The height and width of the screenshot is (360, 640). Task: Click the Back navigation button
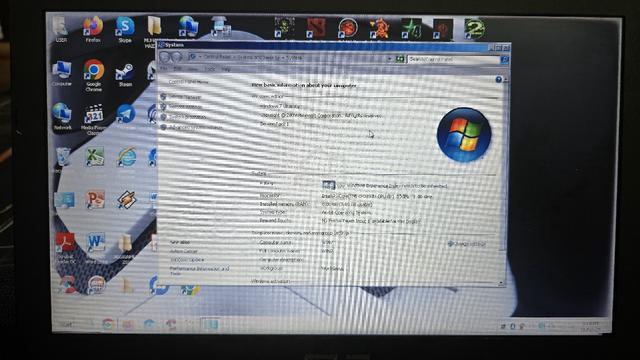tap(165, 58)
